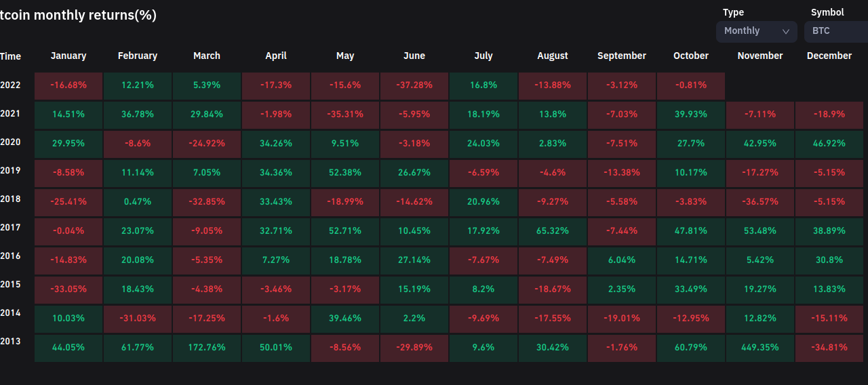Select the 2022 row label
Screen dimensions: 868x385
point(11,85)
